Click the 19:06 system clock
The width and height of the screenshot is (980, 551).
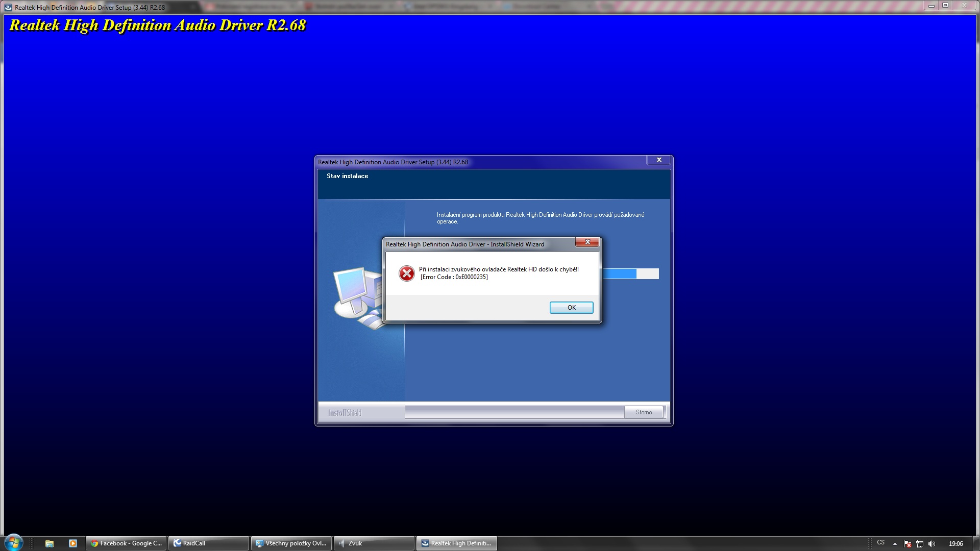click(x=955, y=544)
